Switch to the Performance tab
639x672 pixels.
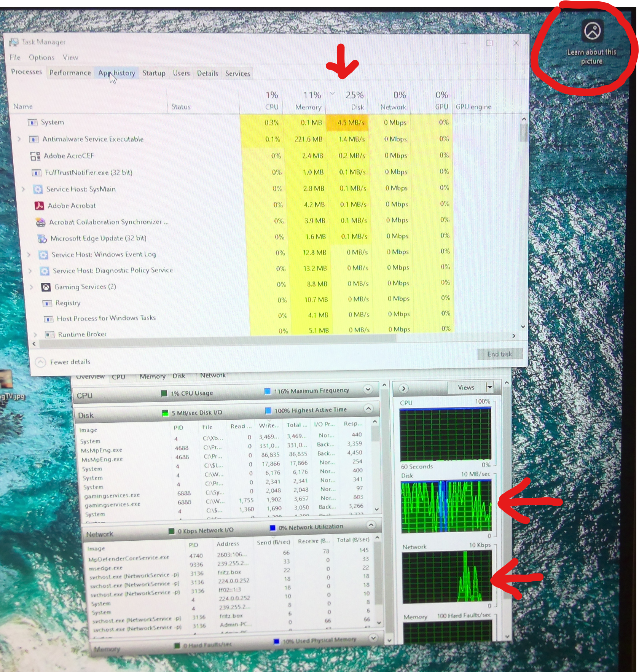coord(70,73)
